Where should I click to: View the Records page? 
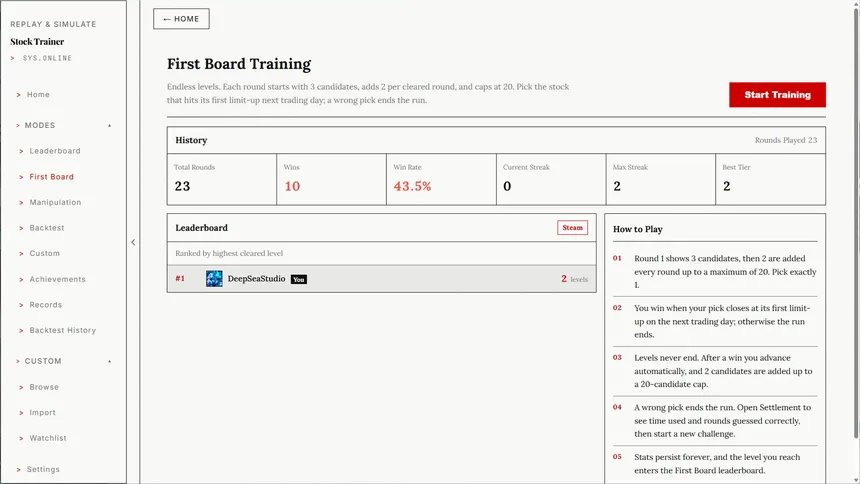click(46, 305)
